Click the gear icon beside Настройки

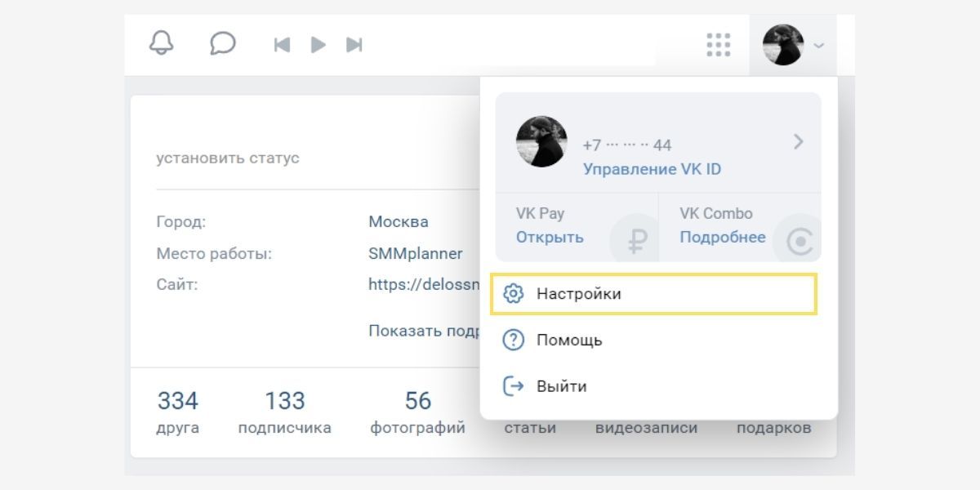pos(513,294)
